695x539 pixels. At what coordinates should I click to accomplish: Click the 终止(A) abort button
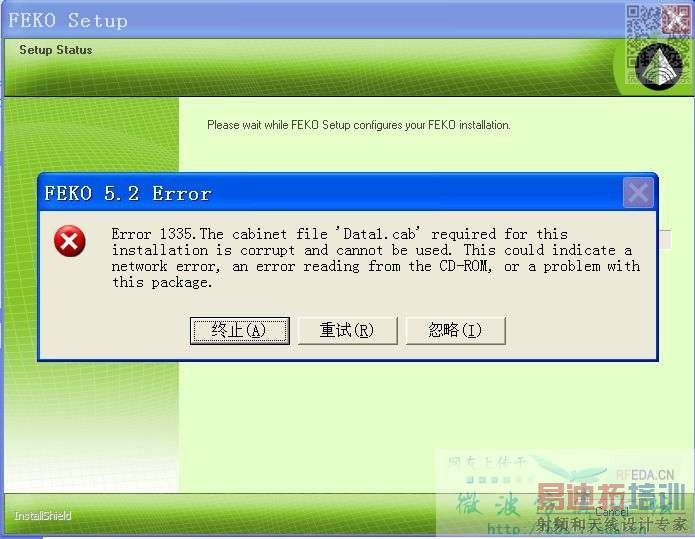(x=240, y=331)
